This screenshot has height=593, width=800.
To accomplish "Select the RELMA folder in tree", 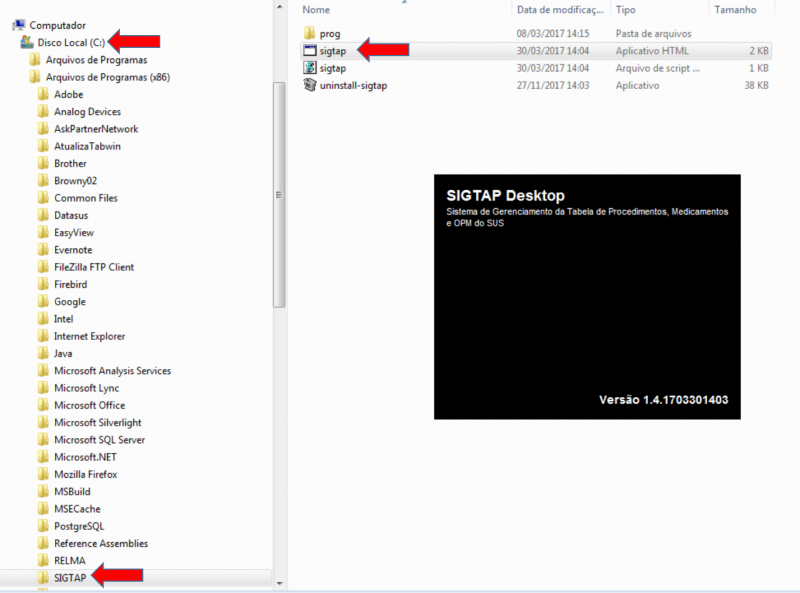I will click(70, 560).
